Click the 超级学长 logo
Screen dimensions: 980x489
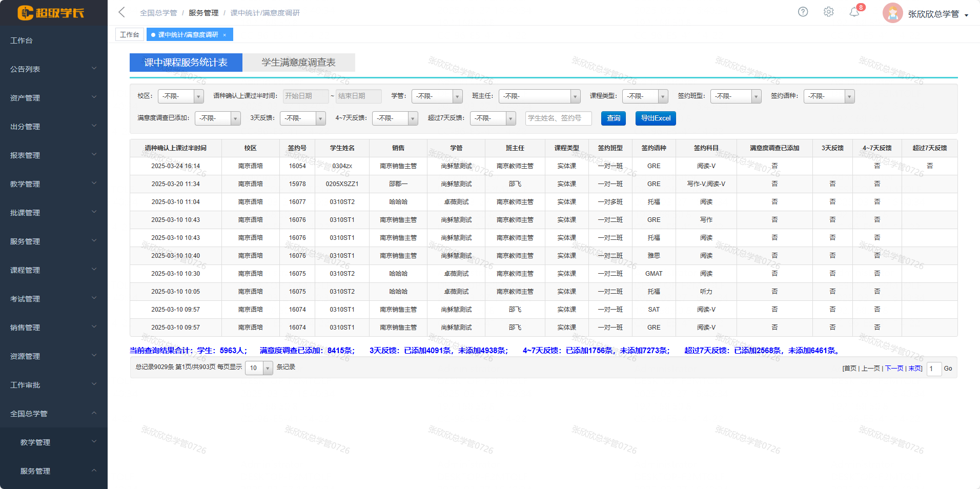tap(51, 13)
